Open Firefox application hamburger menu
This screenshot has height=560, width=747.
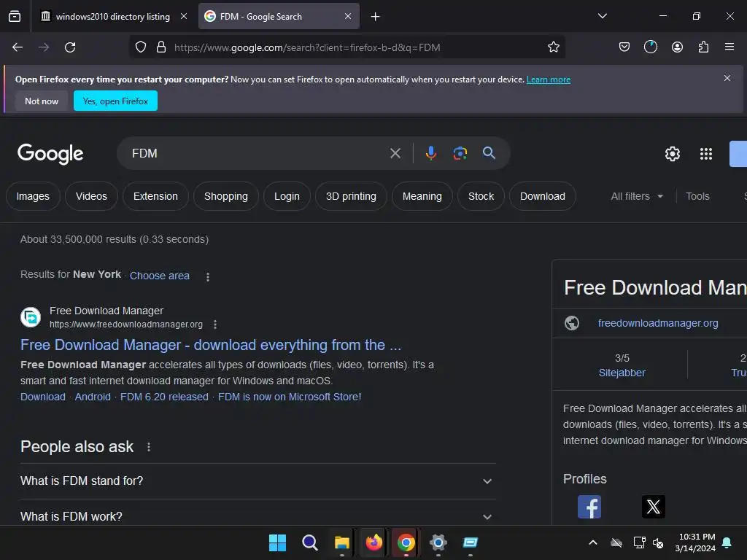(x=729, y=47)
